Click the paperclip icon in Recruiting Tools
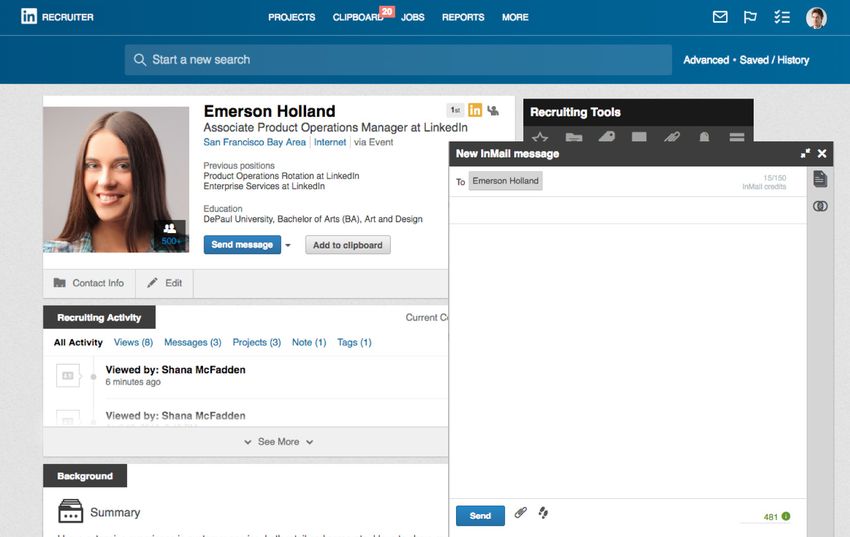850x537 pixels. pyautogui.click(x=672, y=137)
